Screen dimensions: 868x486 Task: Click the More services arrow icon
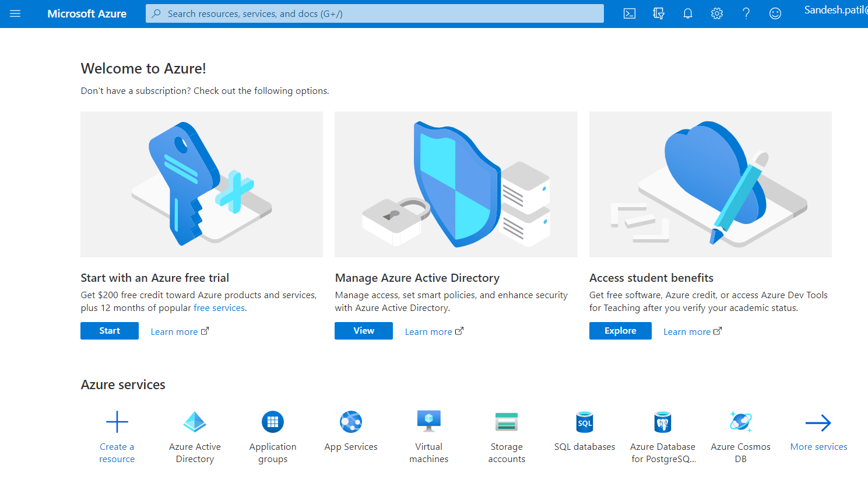coord(818,423)
